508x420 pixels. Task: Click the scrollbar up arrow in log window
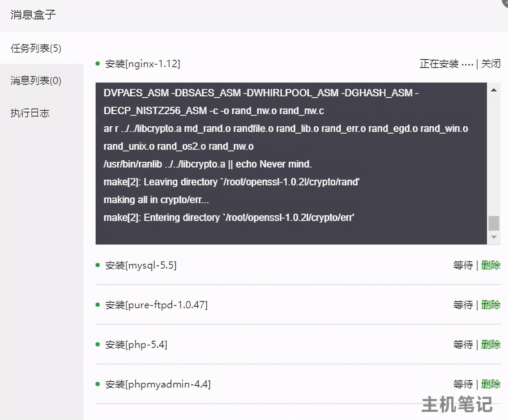[494, 90]
